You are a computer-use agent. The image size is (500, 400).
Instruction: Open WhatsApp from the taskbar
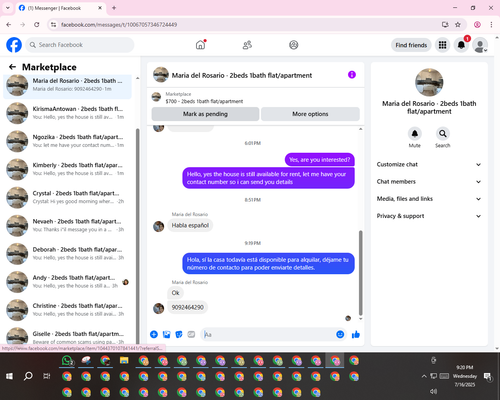click(67, 361)
